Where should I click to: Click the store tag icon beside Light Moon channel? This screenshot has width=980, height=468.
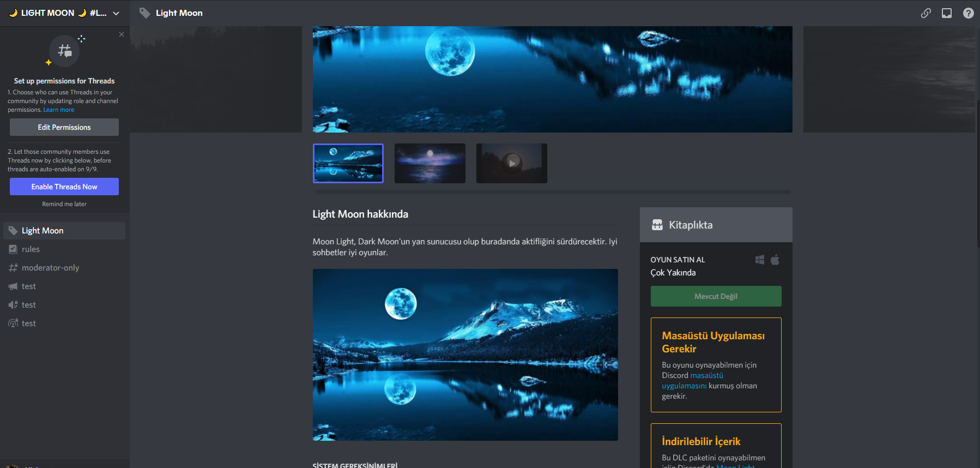(13, 231)
